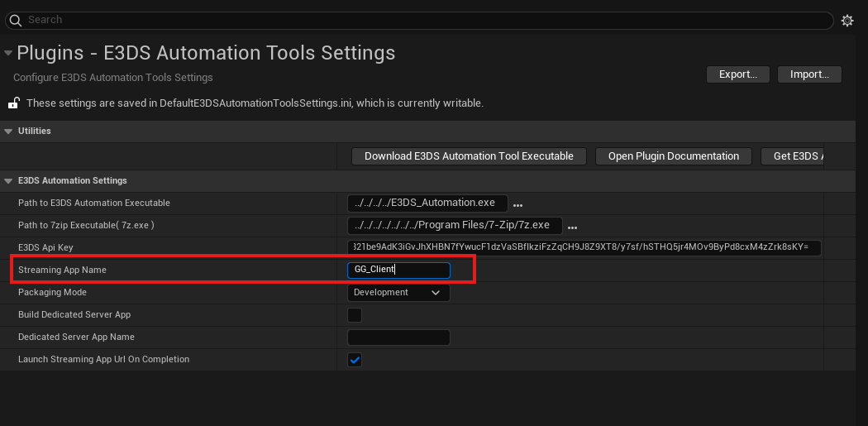Click the Dedicated Server App Name field
The width and height of the screenshot is (868, 426).
coord(398,337)
